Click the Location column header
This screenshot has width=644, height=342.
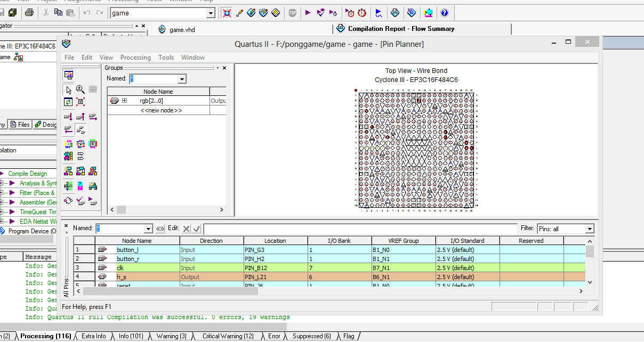[275, 241]
